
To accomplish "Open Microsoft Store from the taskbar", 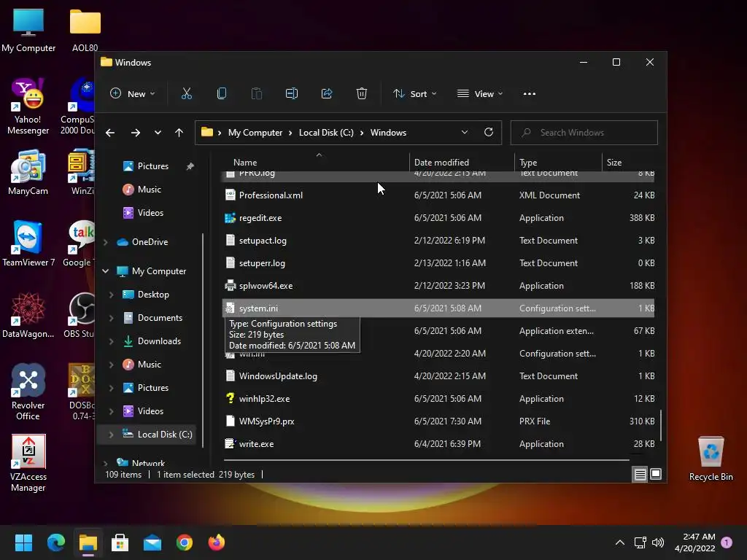I will [120, 542].
